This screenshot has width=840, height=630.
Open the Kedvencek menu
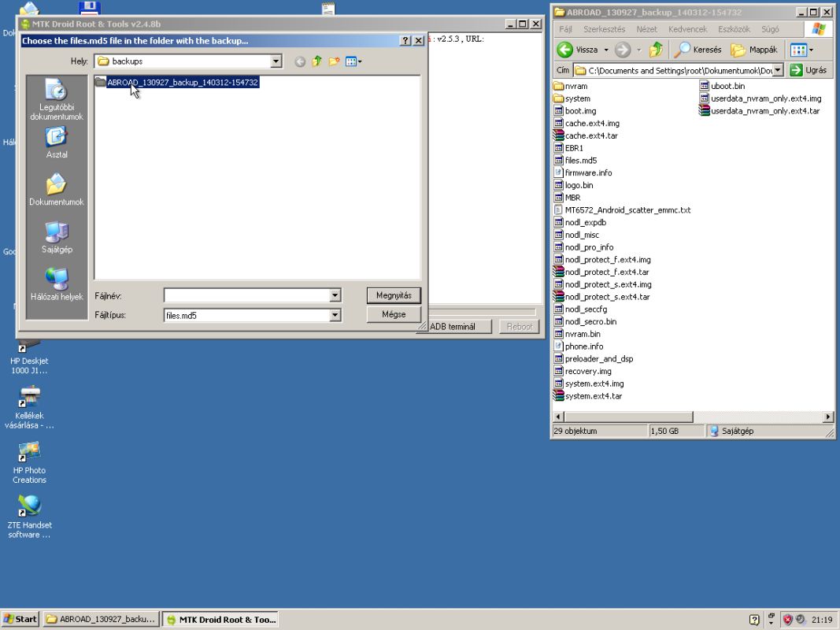point(688,29)
